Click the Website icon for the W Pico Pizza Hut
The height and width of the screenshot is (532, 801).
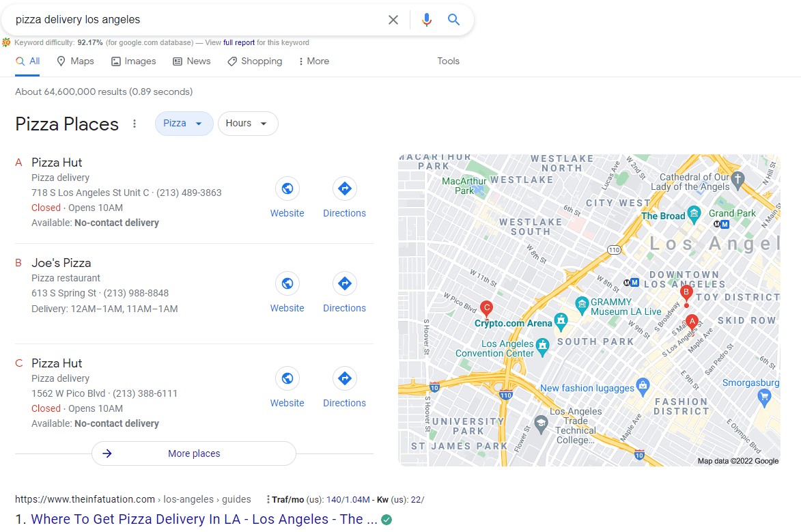point(287,378)
